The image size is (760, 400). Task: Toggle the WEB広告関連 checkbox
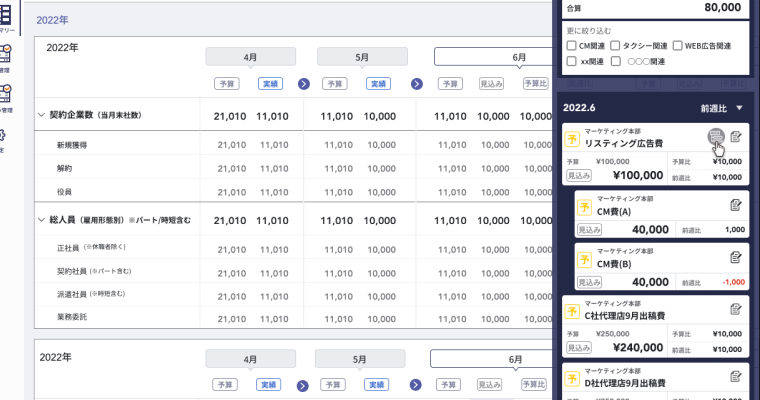677,46
